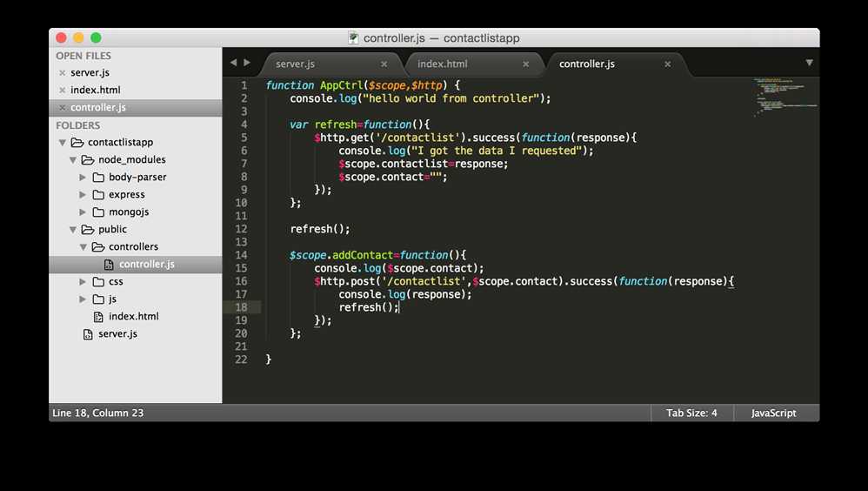The width and height of the screenshot is (868, 491).
Task: Click line number 1 in gutter
Action: click(244, 85)
